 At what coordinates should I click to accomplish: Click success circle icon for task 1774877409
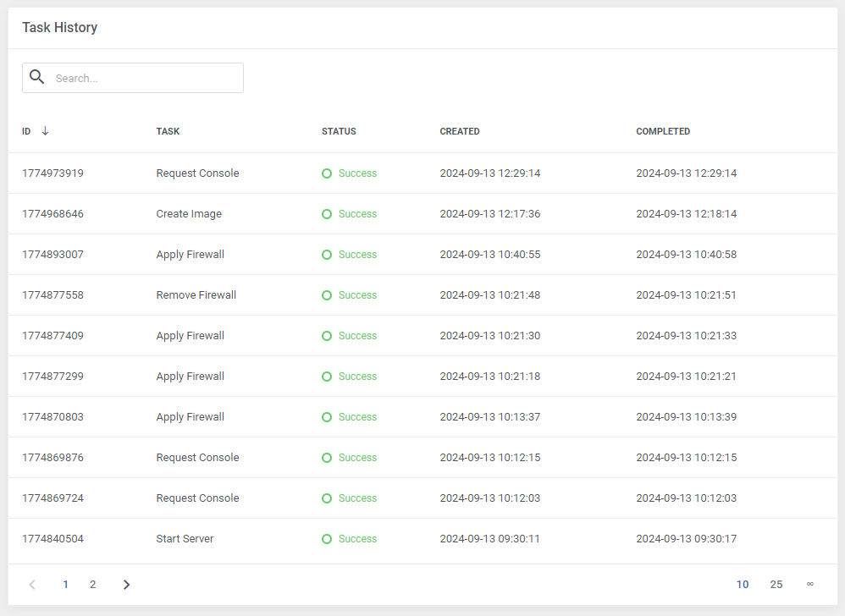point(327,336)
